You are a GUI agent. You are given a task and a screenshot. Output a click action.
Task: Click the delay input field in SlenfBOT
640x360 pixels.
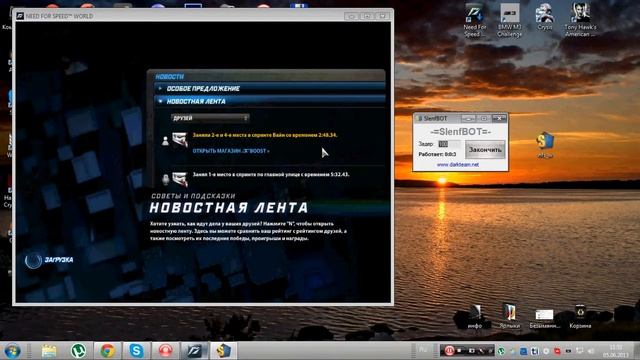click(x=449, y=144)
